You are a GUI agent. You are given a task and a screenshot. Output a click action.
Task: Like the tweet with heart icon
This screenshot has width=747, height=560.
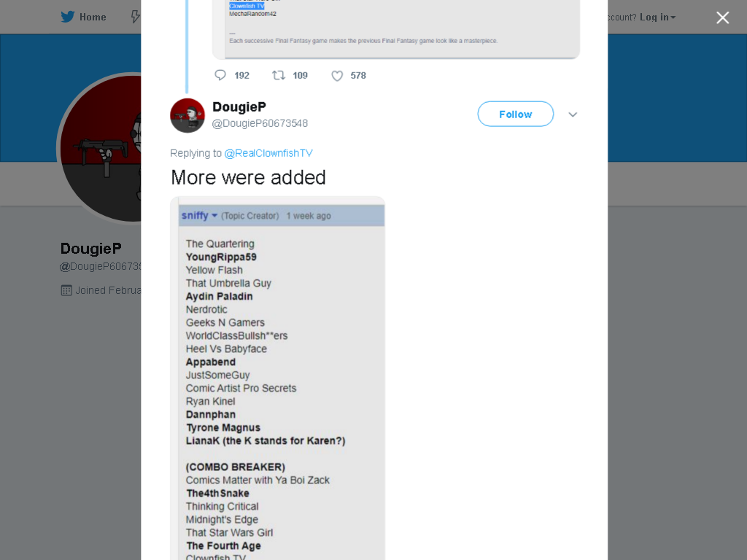click(x=337, y=76)
